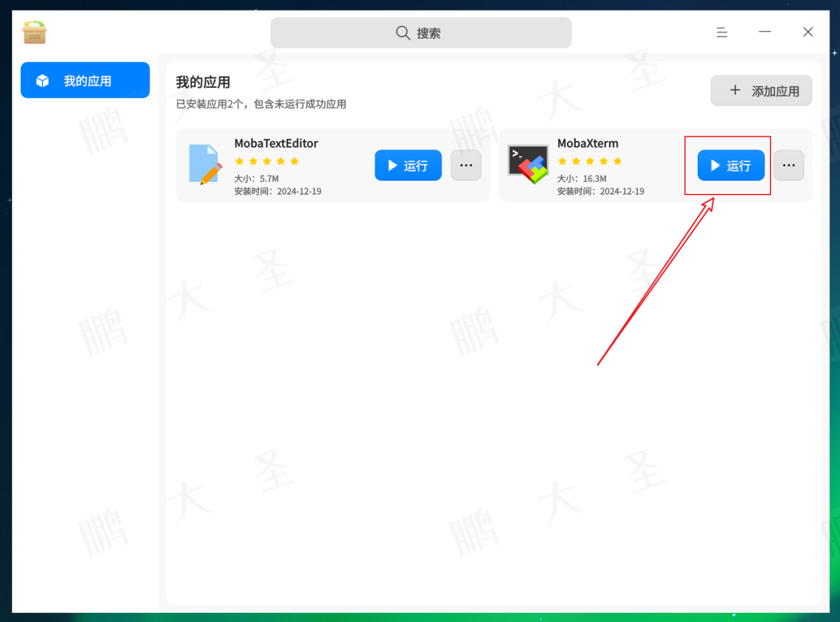Close the application window
Viewport: 840px width, 622px height.
808,32
